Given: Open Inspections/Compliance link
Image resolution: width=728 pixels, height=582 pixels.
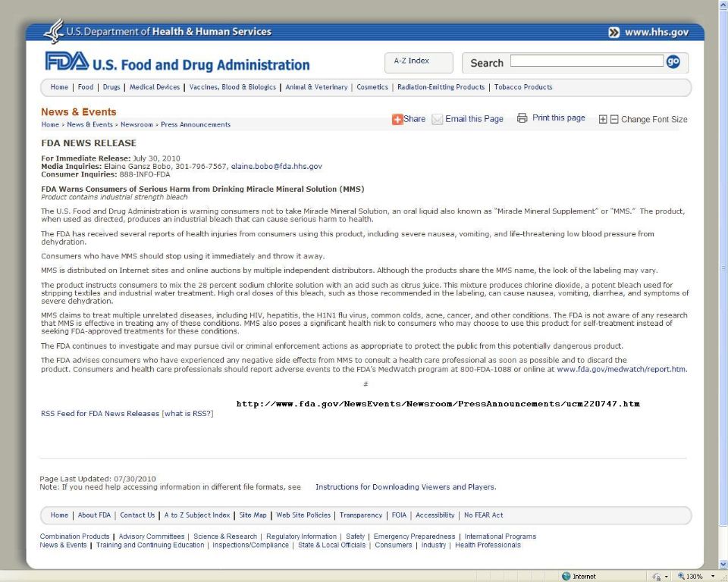Looking at the screenshot, I should tap(251, 545).
